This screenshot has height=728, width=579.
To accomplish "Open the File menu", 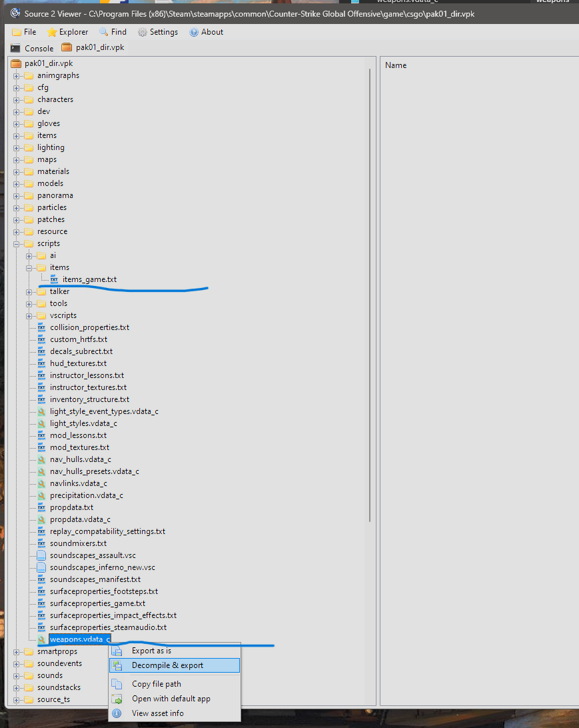I will tap(24, 32).
